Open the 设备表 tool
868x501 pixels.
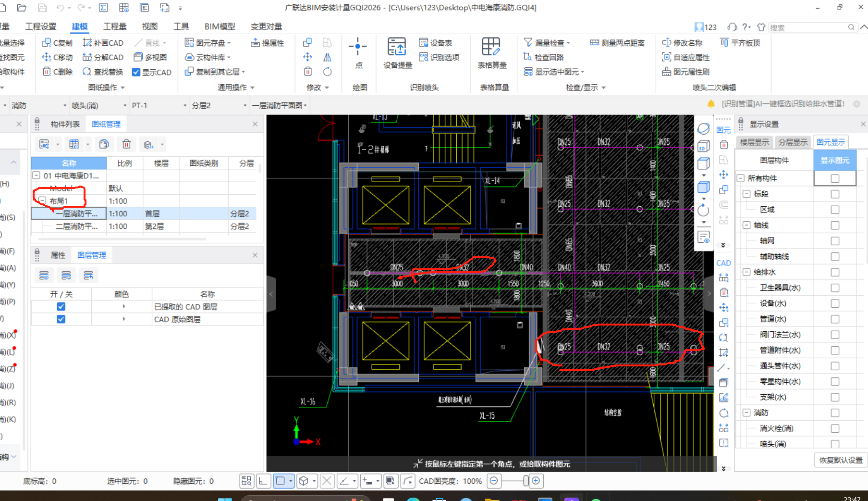point(436,43)
